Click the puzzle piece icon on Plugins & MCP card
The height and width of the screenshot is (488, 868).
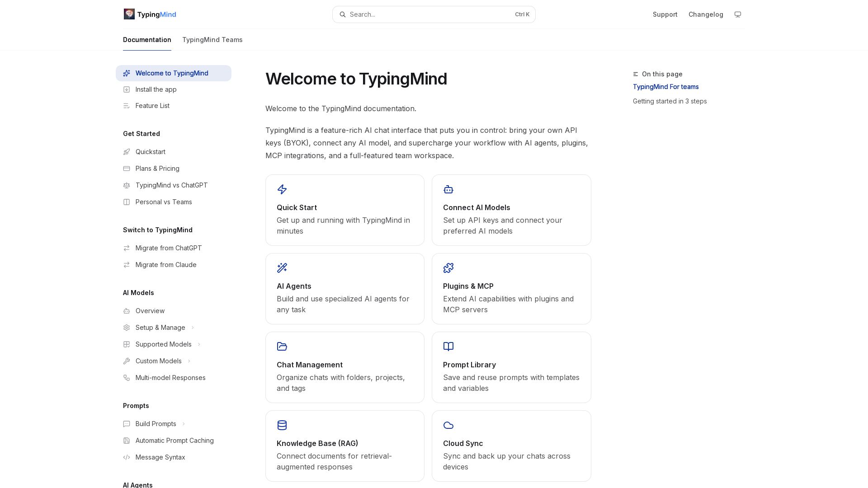[x=448, y=268]
